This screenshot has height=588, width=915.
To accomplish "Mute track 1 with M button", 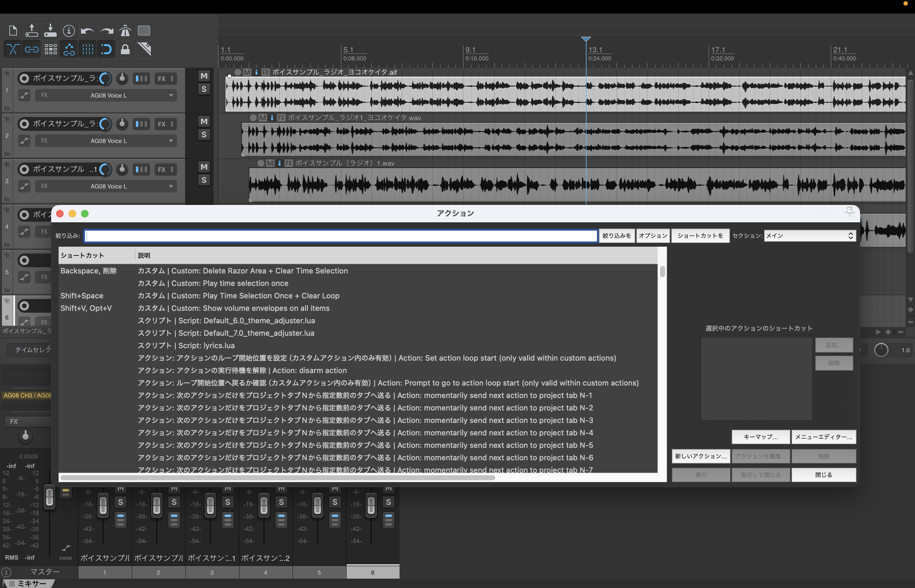I will click(204, 76).
